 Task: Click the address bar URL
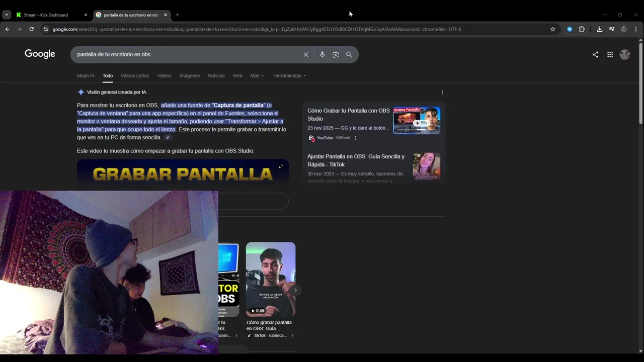click(x=257, y=29)
